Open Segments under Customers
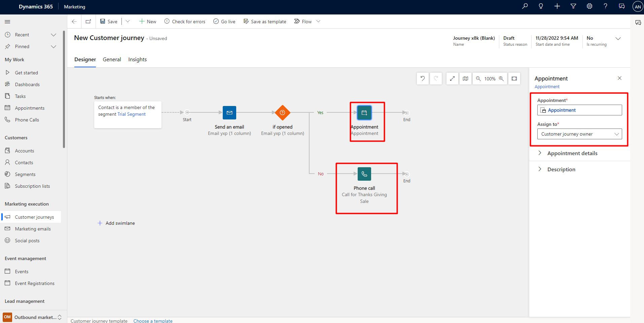Image resolution: width=644 pixels, height=323 pixels. [x=25, y=174]
